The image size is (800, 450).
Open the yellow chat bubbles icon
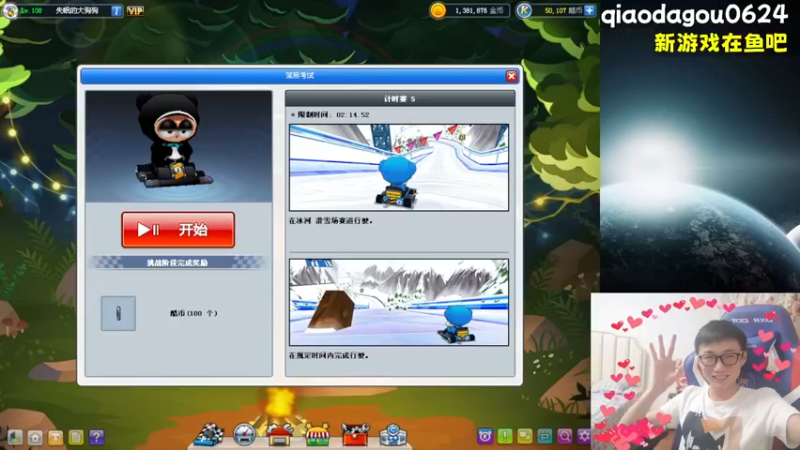[x=524, y=436]
